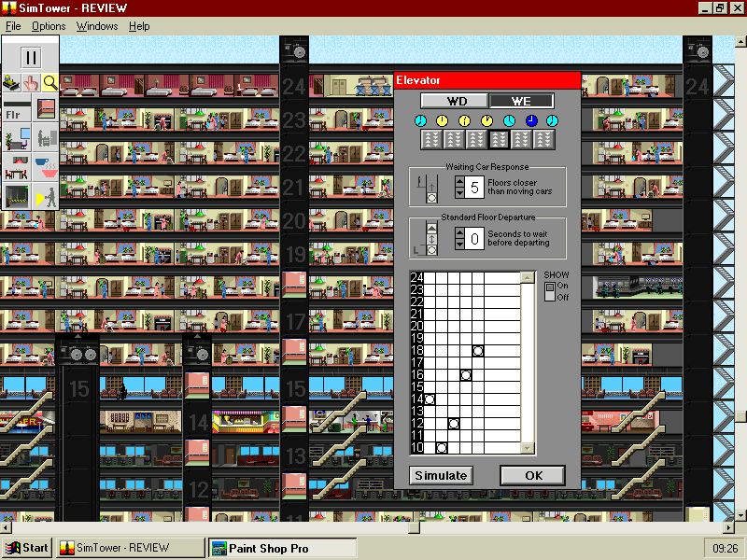
Task: Toggle the second time-period schedule button
Action: click(454, 139)
